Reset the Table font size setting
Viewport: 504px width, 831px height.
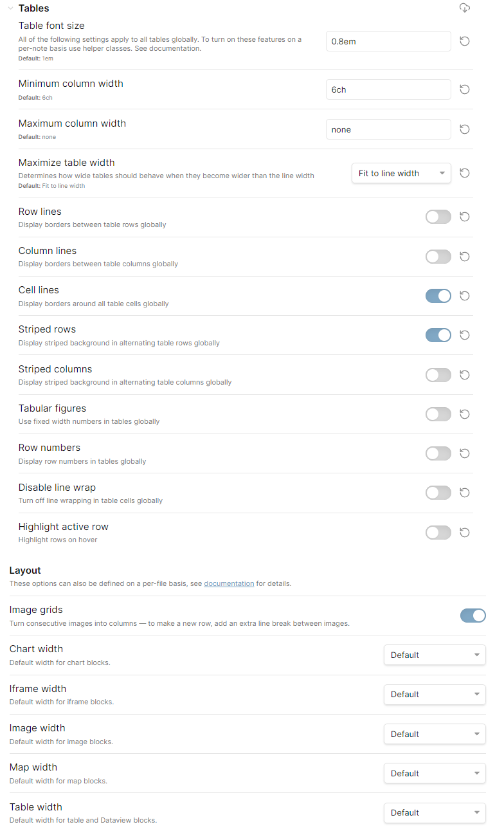pos(465,41)
